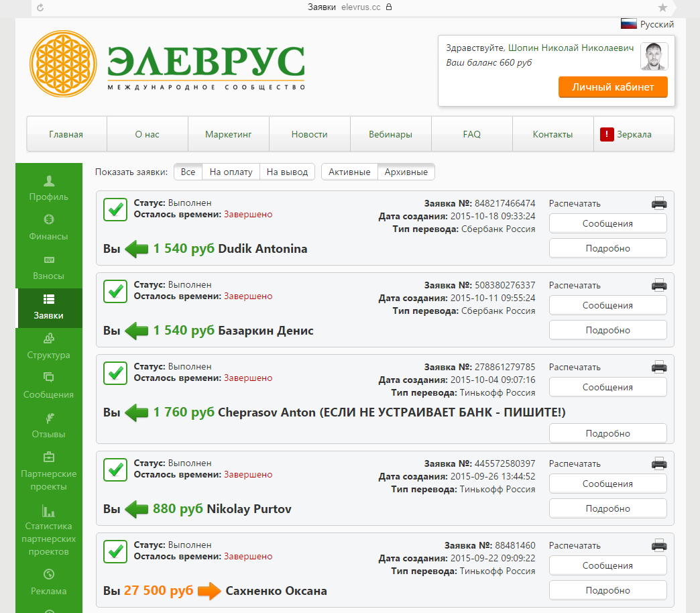Open the FAQ menu item
The height and width of the screenshot is (613, 700).
pyautogui.click(x=472, y=134)
